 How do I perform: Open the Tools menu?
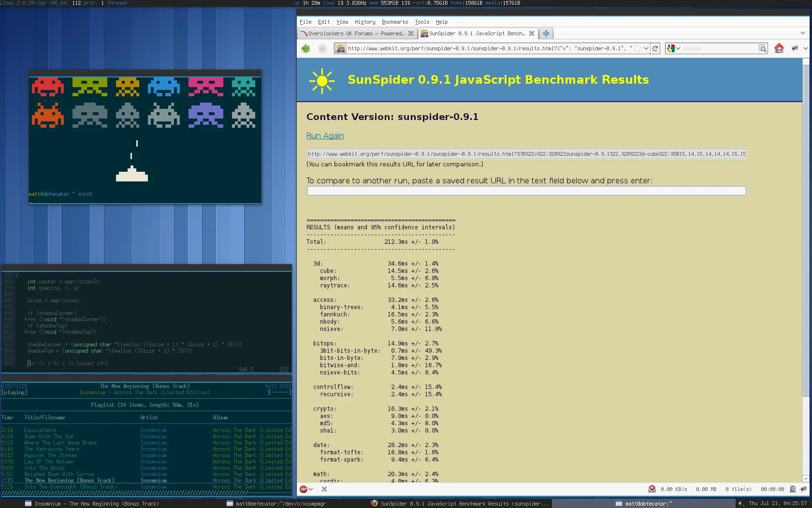[x=422, y=22]
